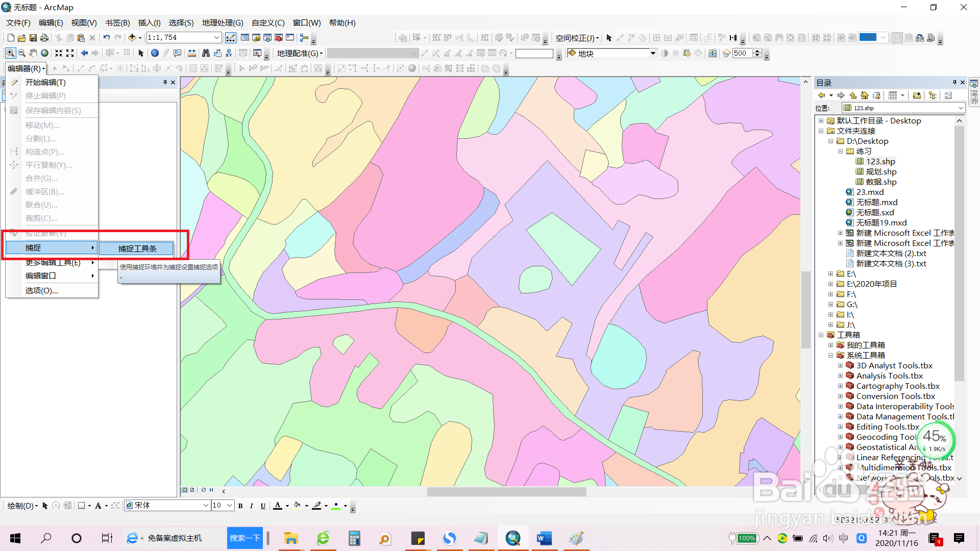Click Start Editing in Editor menu
Screen dimensions: 980x551
pyautogui.click(x=45, y=82)
